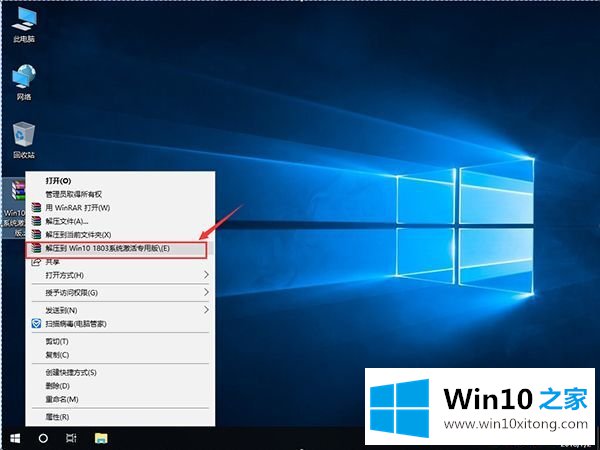
Task: Expand the 打开方式(H) submenu arrow
Action: click(x=207, y=274)
